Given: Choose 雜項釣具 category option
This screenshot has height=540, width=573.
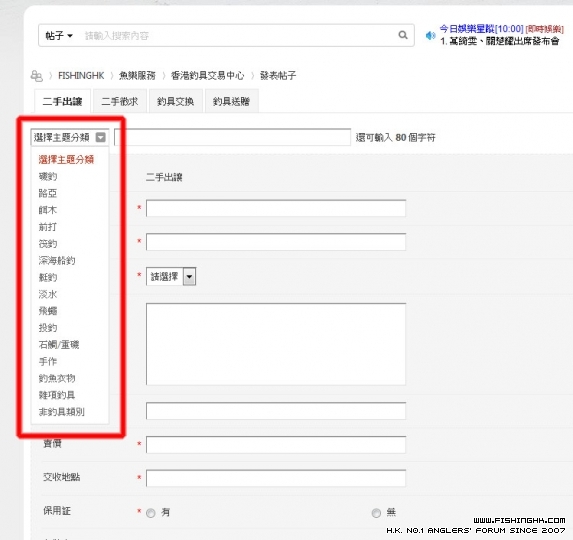Looking at the screenshot, I should coord(57,395).
